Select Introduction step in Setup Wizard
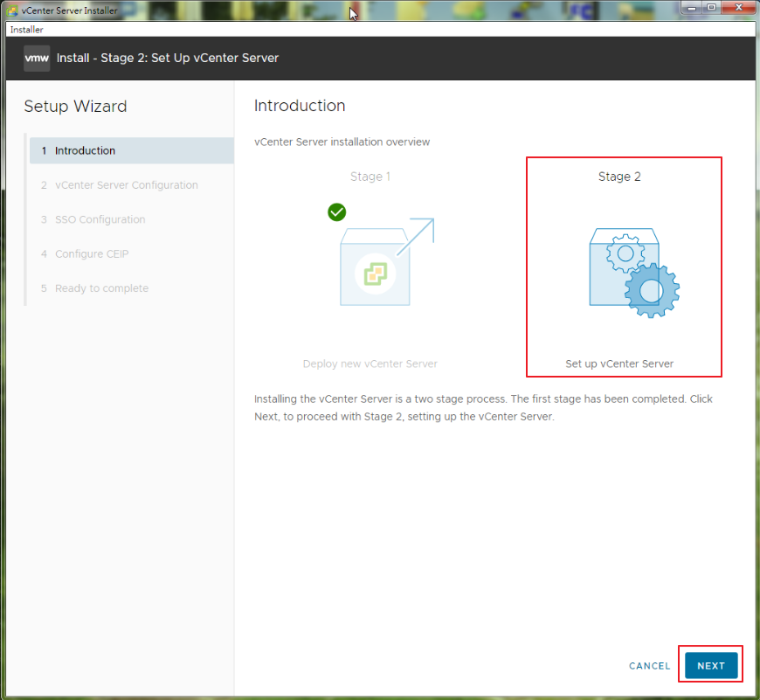The image size is (760, 700). [x=132, y=151]
